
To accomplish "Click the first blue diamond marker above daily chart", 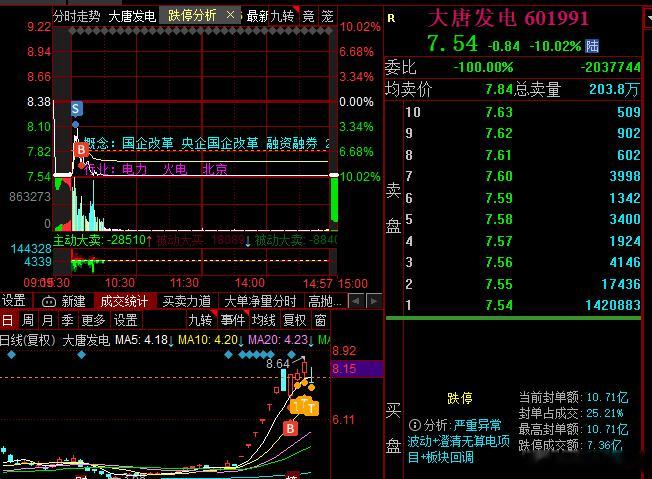I will pos(11,355).
